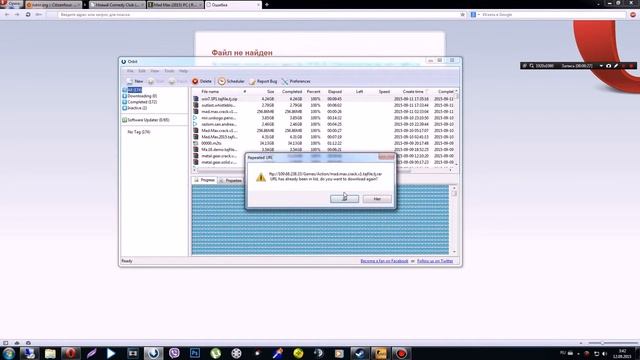
Task: Click the Windows Start orb
Action: pyautogui.click(x=9, y=353)
